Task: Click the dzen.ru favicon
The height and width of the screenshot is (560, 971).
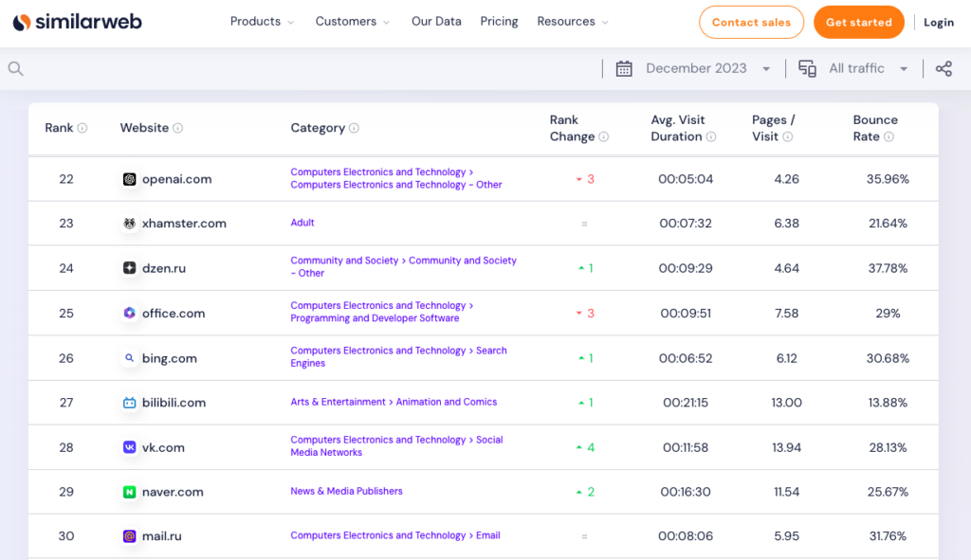Action: (x=129, y=268)
